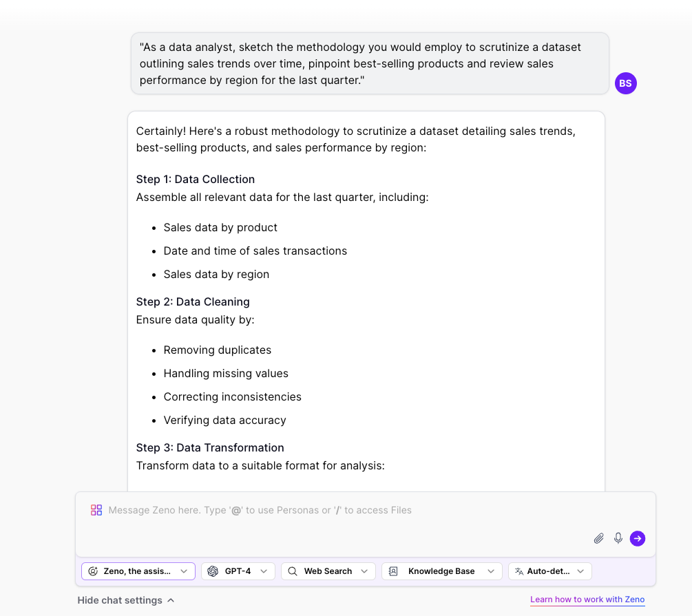Click the GPT-4 model icon
692x616 pixels.
(x=213, y=571)
